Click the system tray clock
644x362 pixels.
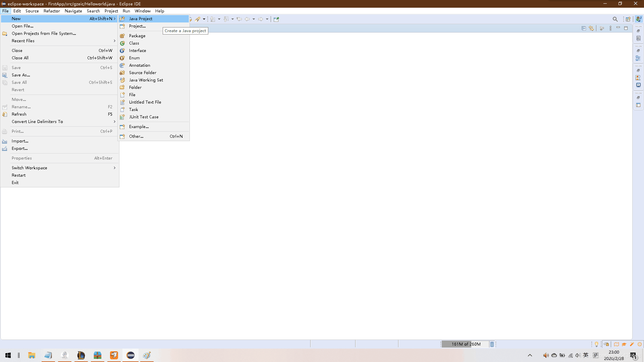pyautogui.click(x=614, y=355)
